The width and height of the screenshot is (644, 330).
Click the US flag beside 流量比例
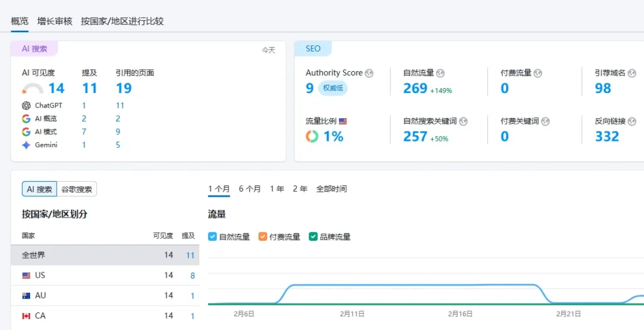tap(343, 121)
